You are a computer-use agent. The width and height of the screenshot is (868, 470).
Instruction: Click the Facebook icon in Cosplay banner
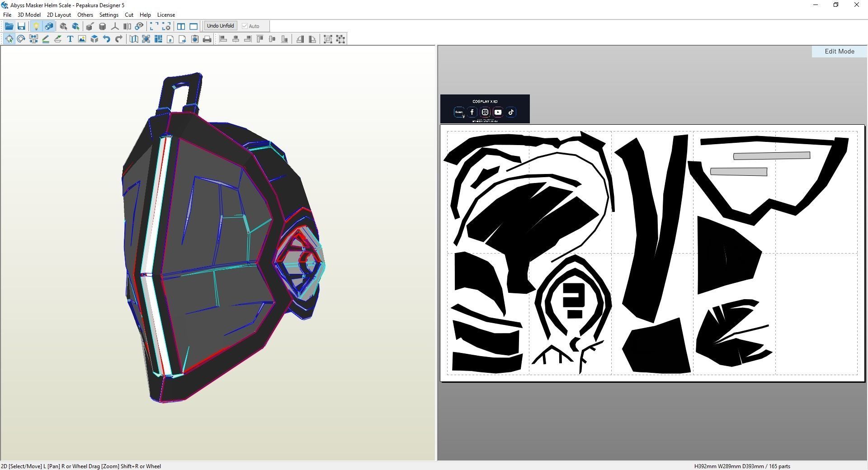pyautogui.click(x=472, y=112)
